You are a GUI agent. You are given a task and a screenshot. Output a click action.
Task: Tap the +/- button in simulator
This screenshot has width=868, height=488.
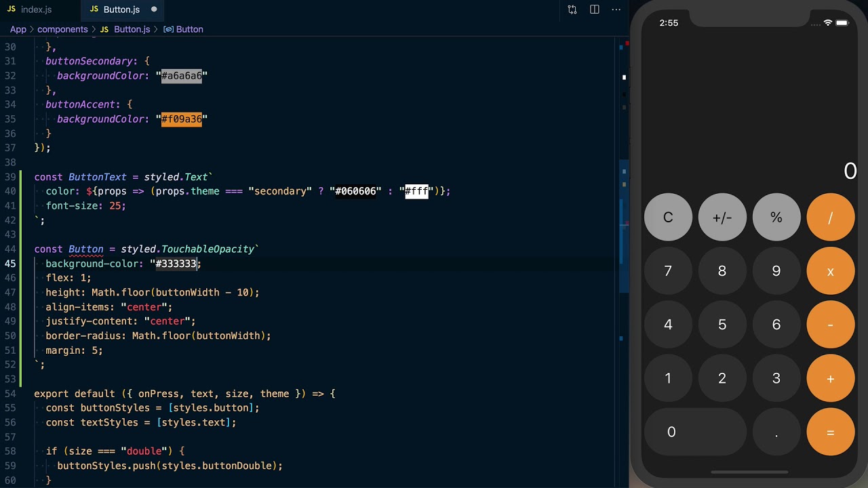(x=722, y=217)
